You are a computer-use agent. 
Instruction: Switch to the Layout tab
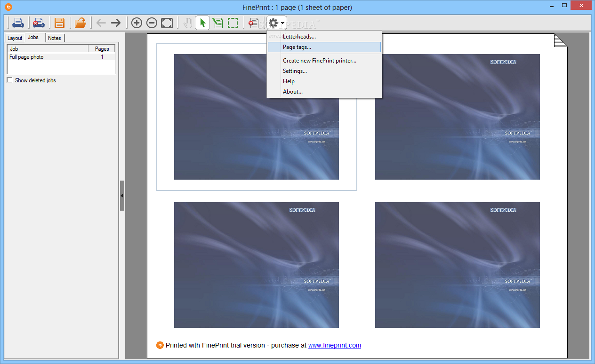coord(15,38)
